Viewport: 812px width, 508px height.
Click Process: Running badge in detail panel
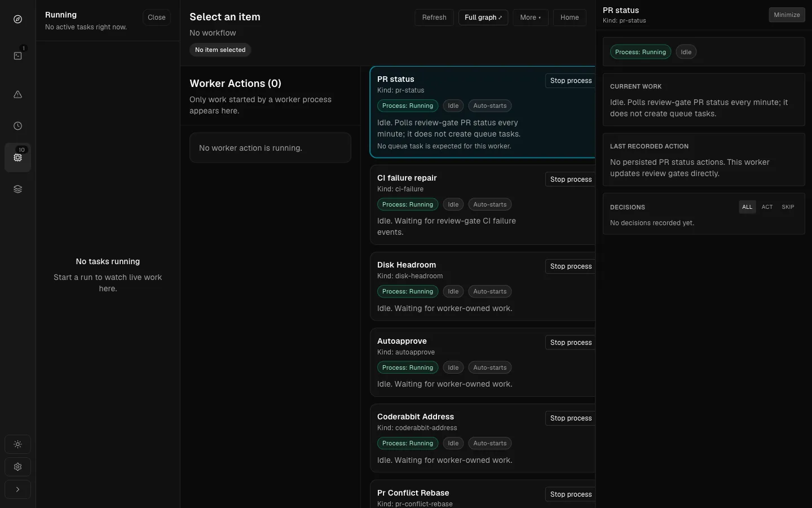641,52
